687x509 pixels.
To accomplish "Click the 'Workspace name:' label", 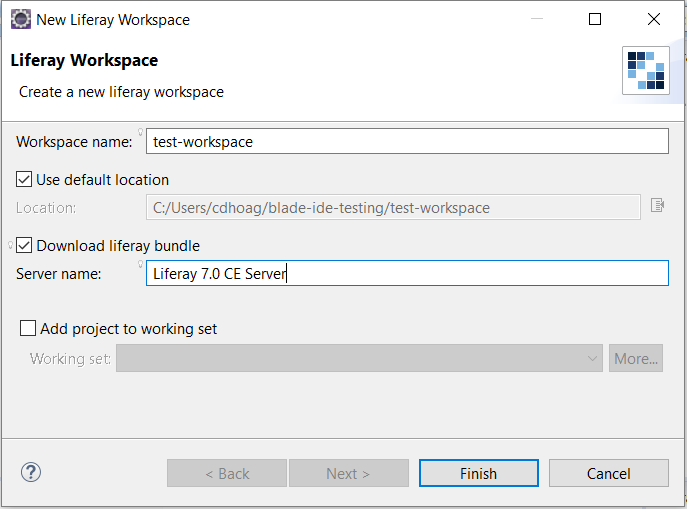I will pos(74,142).
